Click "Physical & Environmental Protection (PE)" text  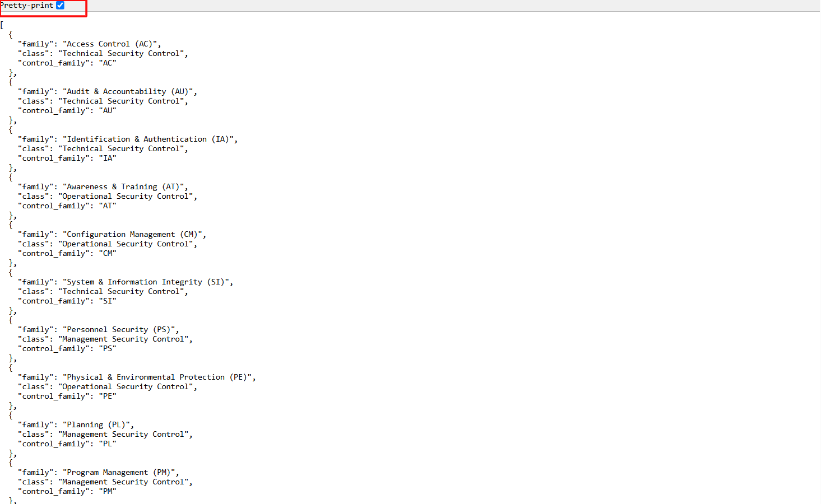(158, 377)
